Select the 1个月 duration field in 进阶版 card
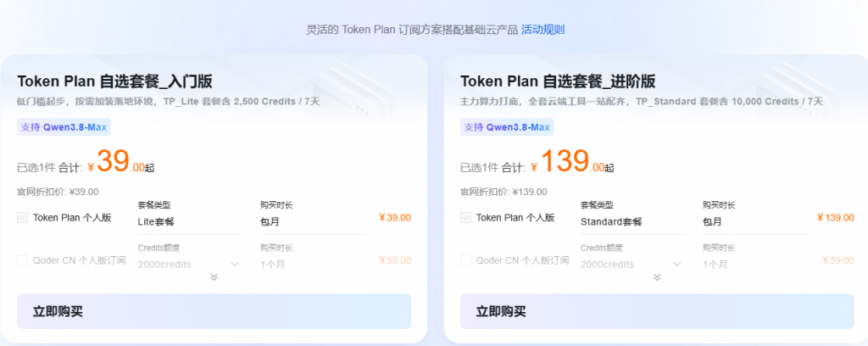Image resolution: width=868 pixels, height=346 pixels. pos(755,265)
